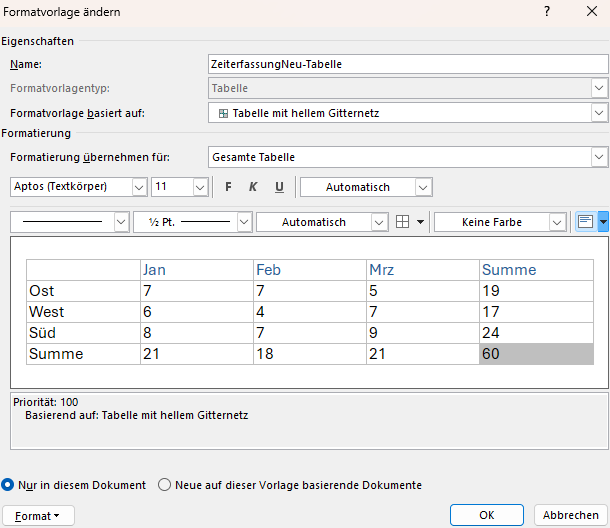This screenshot has width=610, height=528.
Task: Select 'Neue auf dieser Vorlage basierende Dokumente'
Action: pos(165,485)
